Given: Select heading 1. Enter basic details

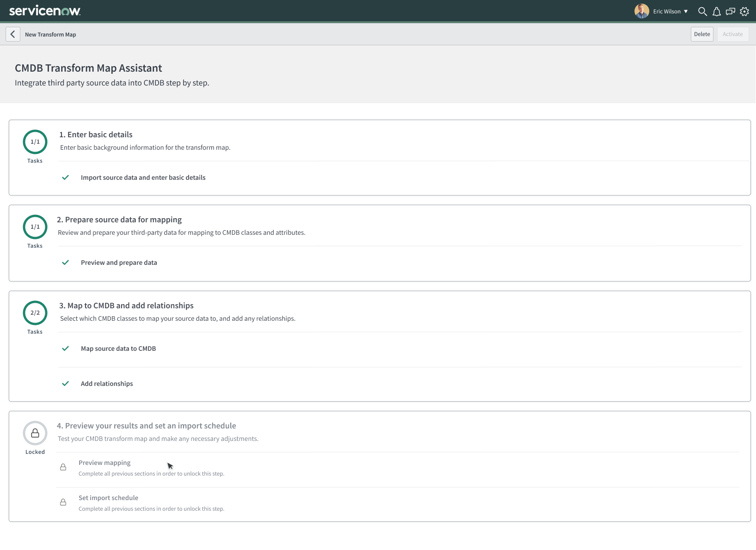Looking at the screenshot, I should [96, 134].
